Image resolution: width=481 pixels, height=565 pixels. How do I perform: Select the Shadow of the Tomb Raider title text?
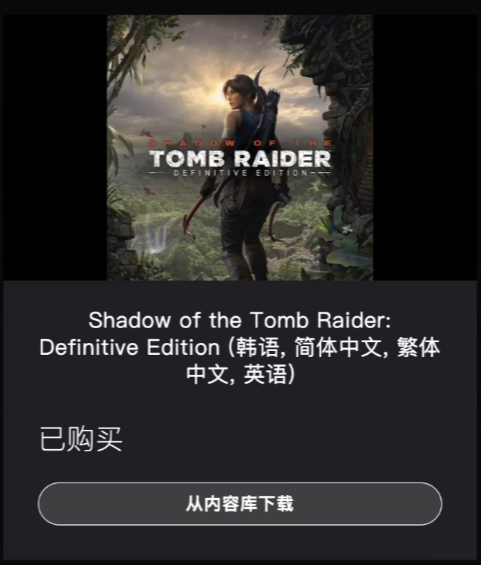click(240, 347)
